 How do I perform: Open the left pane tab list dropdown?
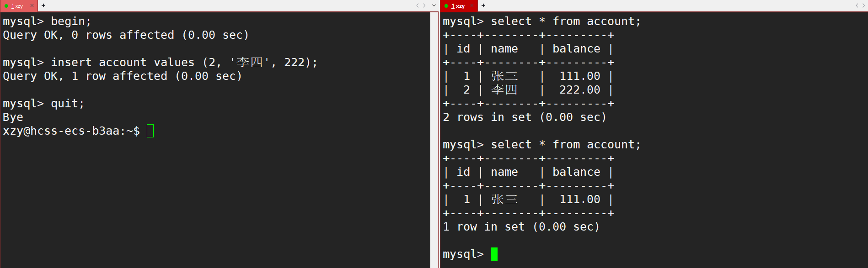434,5
